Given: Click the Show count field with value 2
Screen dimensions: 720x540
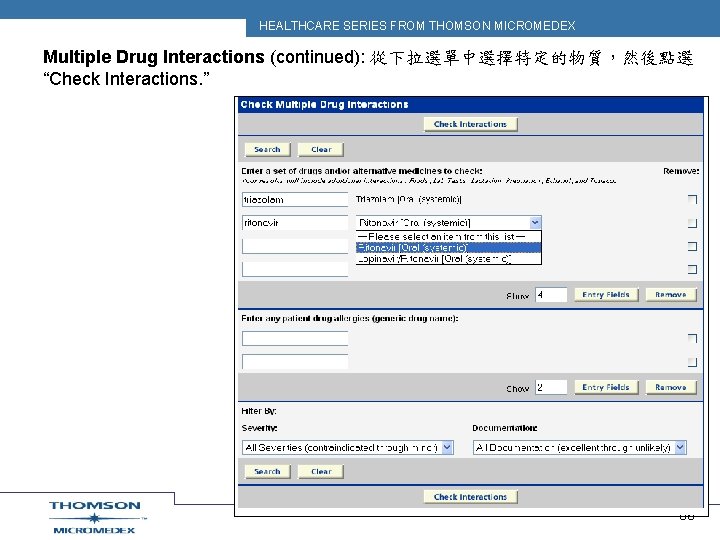Looking at the screenshot, I should pyautogui.click(x=551, y=387).
